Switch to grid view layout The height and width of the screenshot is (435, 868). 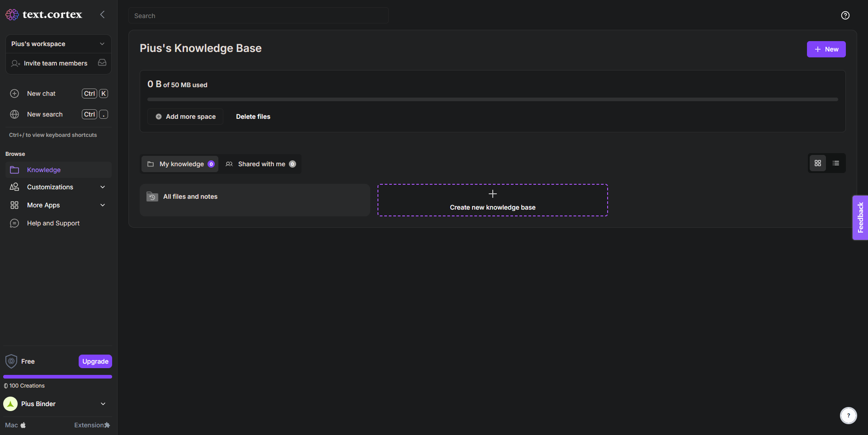click(817, 163)
